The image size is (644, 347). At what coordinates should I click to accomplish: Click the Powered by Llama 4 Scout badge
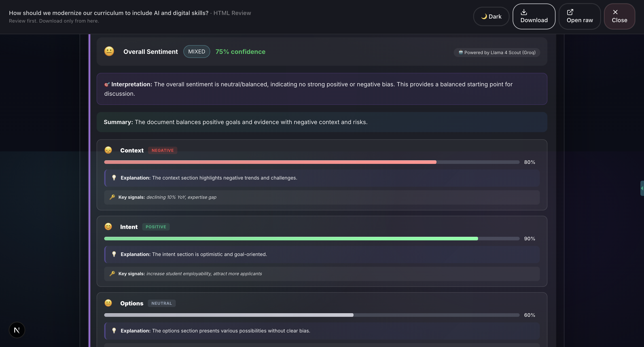pyautogui.click(x=497, y=53)
